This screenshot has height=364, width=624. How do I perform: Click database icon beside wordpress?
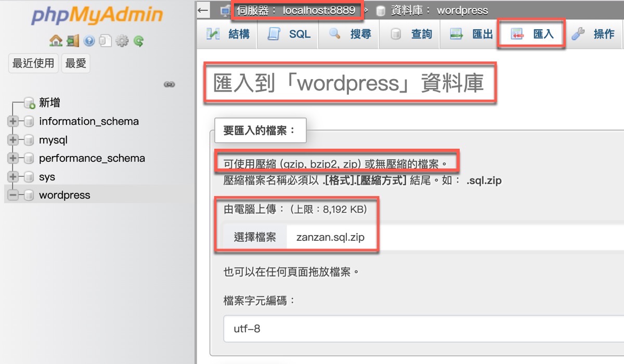(x=29, y=196)
